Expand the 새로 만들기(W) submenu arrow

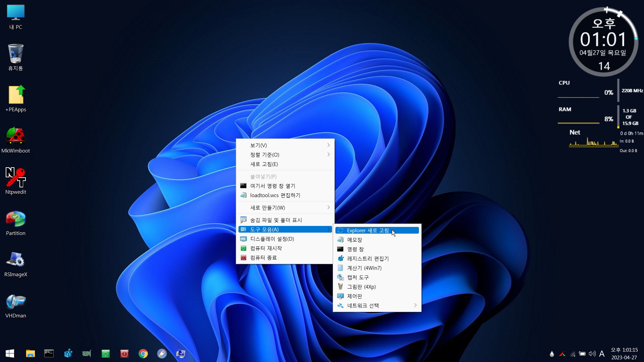pos(328,207)
